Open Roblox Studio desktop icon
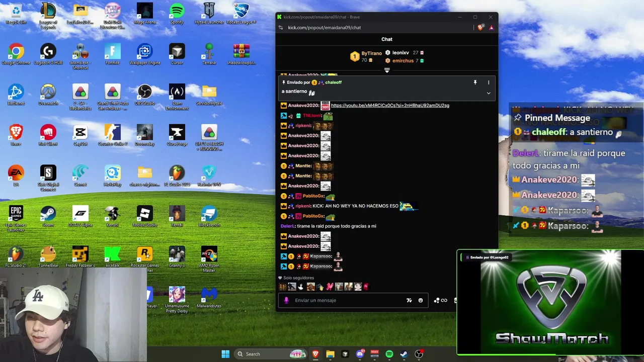Screen dimensions: 644x362 click(145, 217)
